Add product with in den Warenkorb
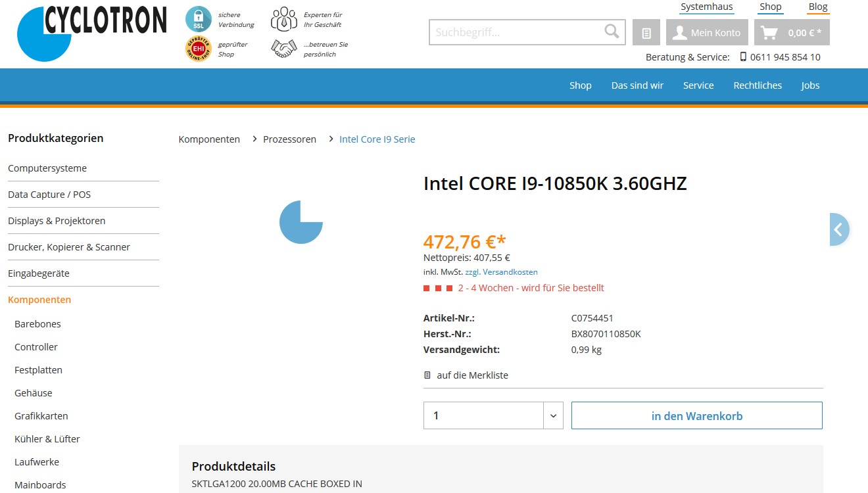Viewport: 868px width, 493px height. click(x=697, y=415)
